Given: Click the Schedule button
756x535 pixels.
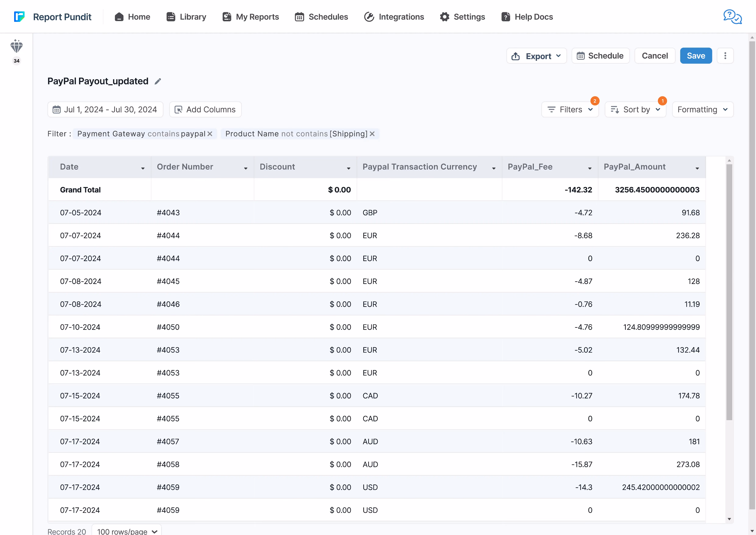Looking at the screenshot, I should click(x=601, y=56).
